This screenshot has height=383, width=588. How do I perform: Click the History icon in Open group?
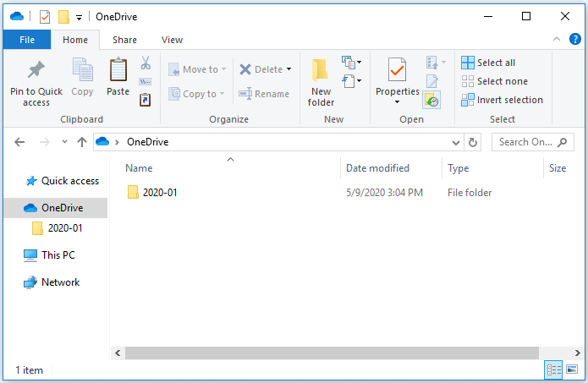[x=431, y=100]
